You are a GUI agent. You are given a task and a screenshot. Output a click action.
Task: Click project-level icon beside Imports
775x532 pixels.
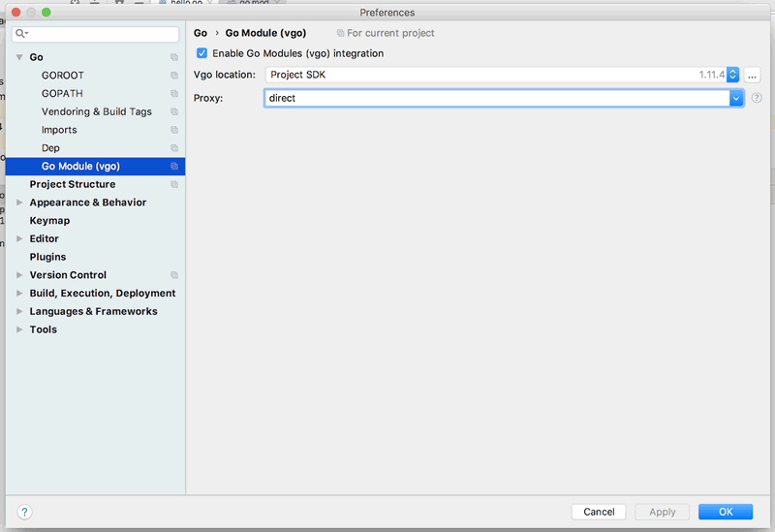(x=174, y=130)
